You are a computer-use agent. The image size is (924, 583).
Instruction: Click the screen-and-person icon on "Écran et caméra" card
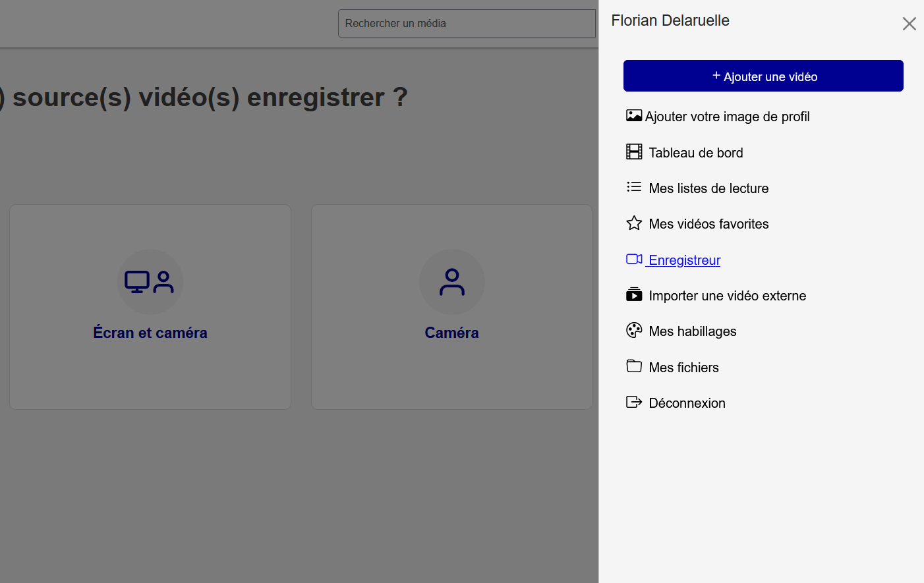pyautogui.click(x=150, y=282)
